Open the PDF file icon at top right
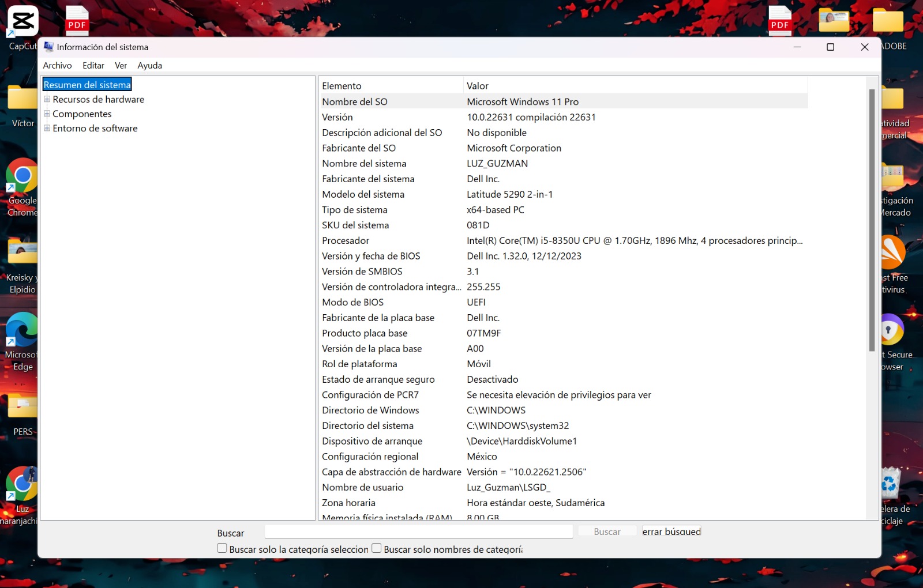Image resolution: width=923 pixels, height=588 pixels. coord(780,20)
